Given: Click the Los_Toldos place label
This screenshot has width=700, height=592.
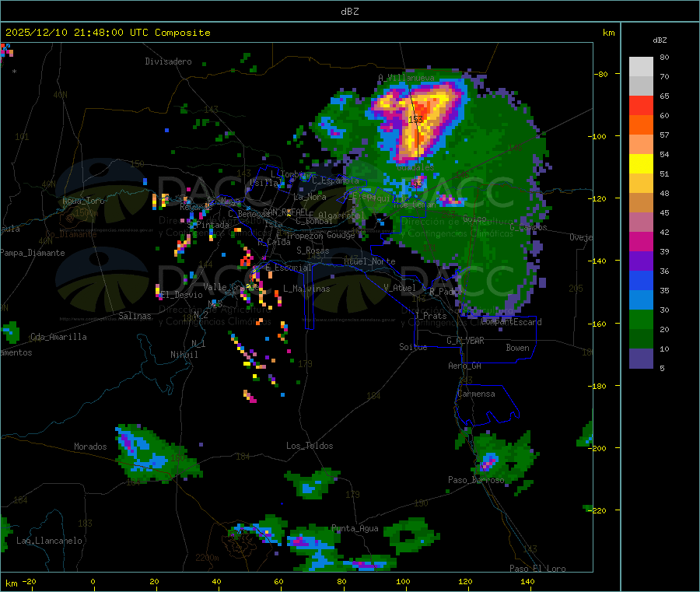Looking at the screenshot, I should click(x=310, y=446).
